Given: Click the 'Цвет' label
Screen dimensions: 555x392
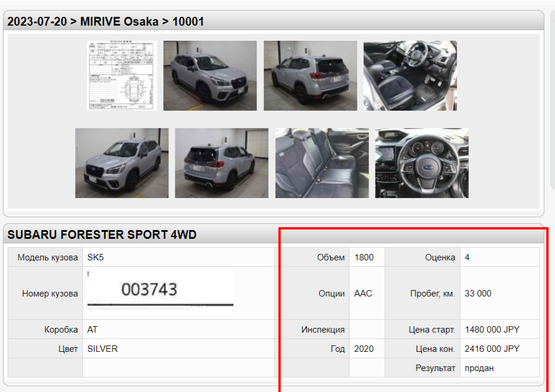Looking at the screenshot, I should 68,348.
